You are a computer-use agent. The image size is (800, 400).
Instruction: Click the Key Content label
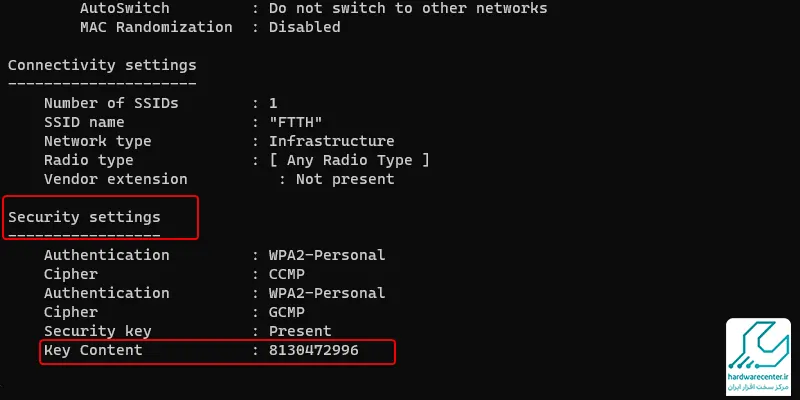tap(93, 351)
